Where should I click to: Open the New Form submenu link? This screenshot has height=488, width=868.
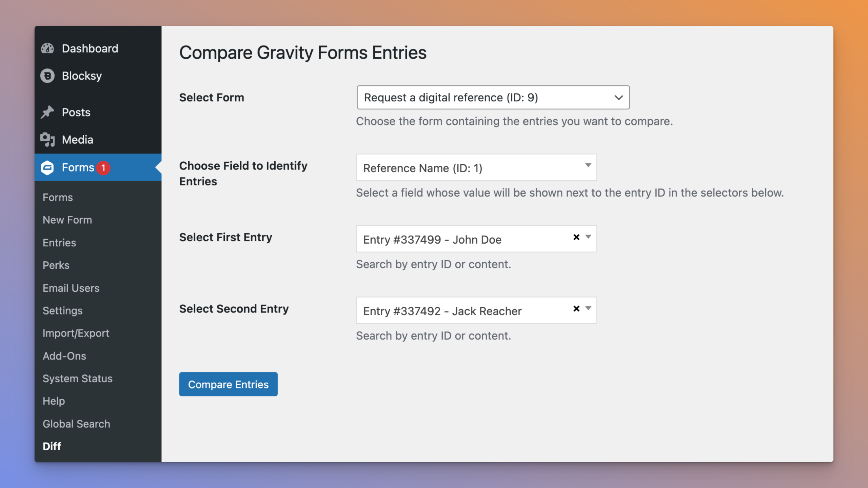[x=67, y=220]
